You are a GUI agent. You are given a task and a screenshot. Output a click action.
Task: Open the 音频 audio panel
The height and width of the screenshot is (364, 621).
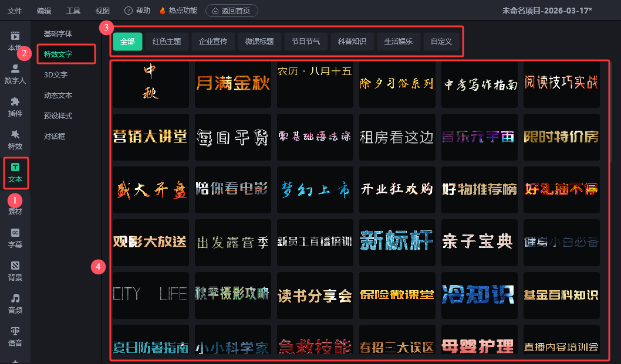[x=15, y=303]
